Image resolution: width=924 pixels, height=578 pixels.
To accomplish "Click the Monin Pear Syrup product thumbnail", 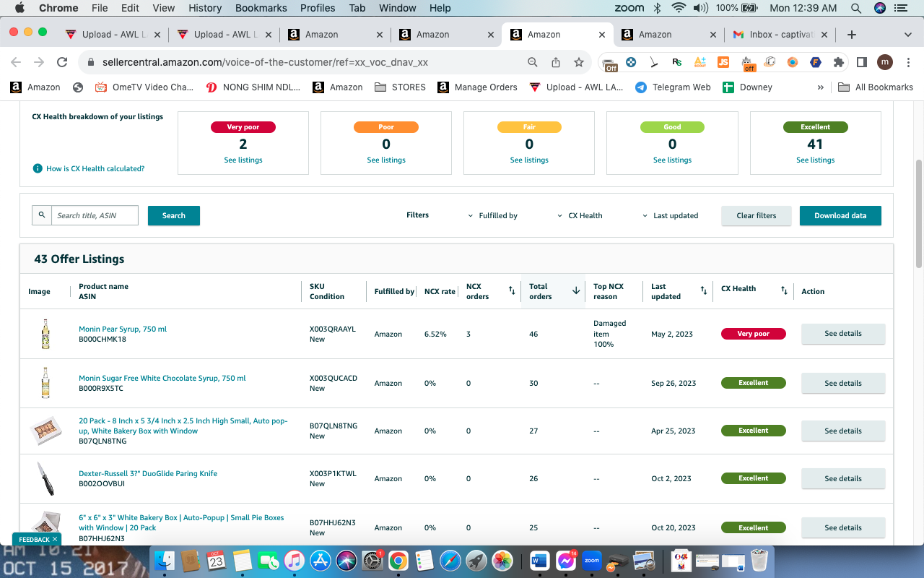I will click(45, 334).
